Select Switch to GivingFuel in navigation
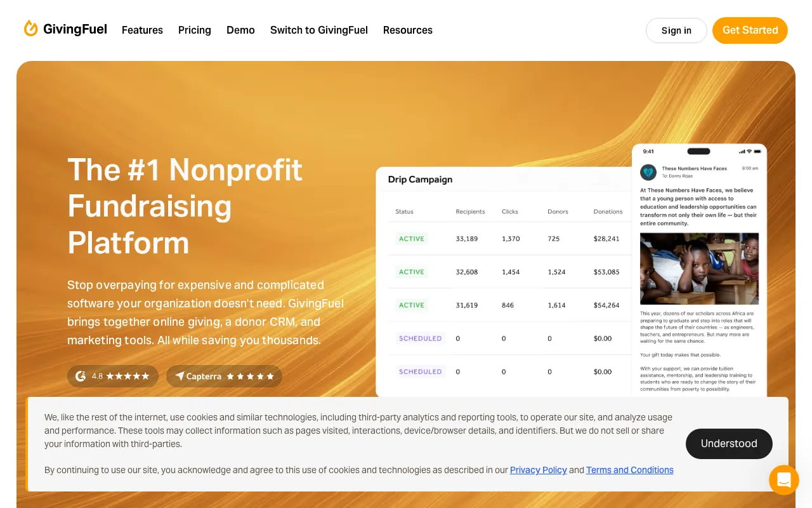The height and width of the screenshot is (508, 812). pyautogui.click(x=319, y=30)
